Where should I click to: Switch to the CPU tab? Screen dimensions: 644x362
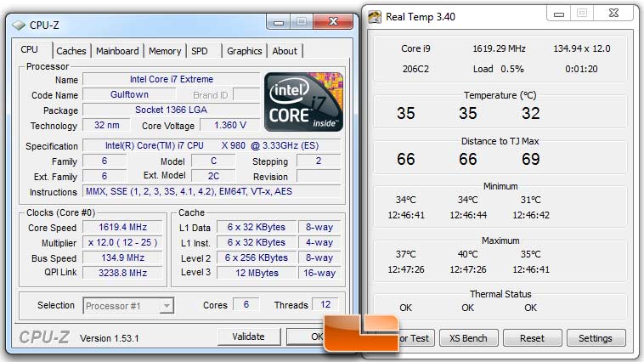point(30,50)
